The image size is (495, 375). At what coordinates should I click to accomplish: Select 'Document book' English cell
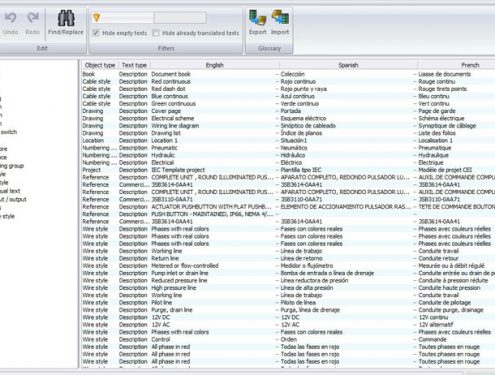point(171,74)
